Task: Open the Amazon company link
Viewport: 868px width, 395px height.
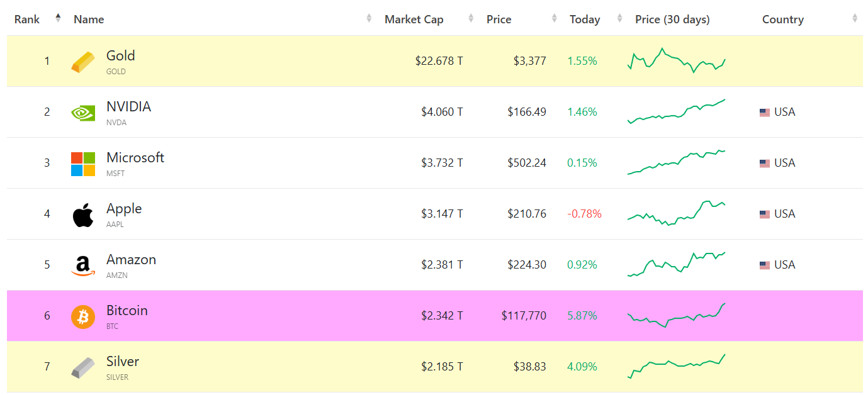Action: pyautogui.click(x=131, y=259)
